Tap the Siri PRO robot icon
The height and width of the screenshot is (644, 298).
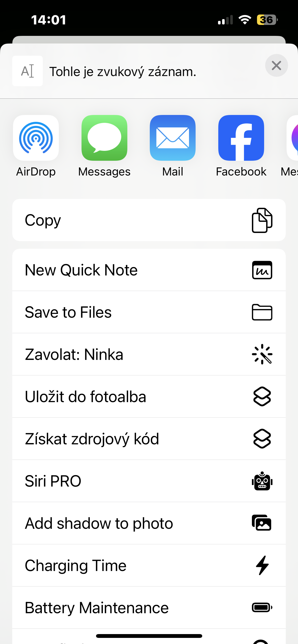pyautogui.click(x=262, y=481)
